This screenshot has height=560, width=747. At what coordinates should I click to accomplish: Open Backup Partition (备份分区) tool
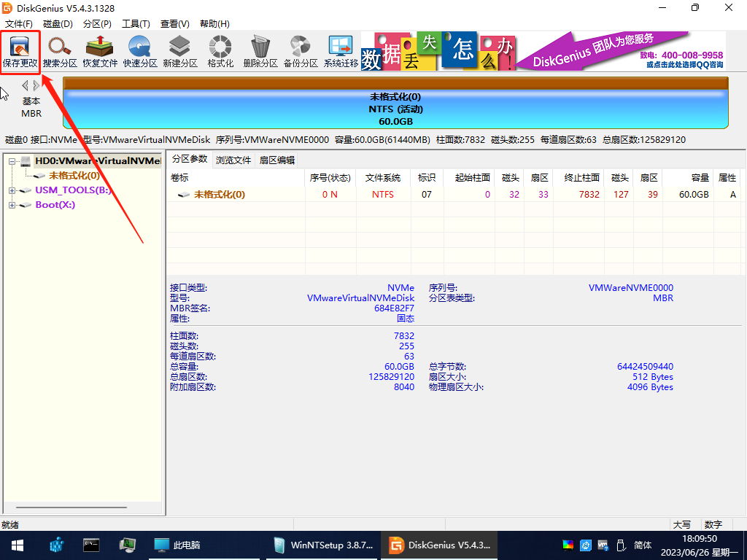(x=301, y=52)
